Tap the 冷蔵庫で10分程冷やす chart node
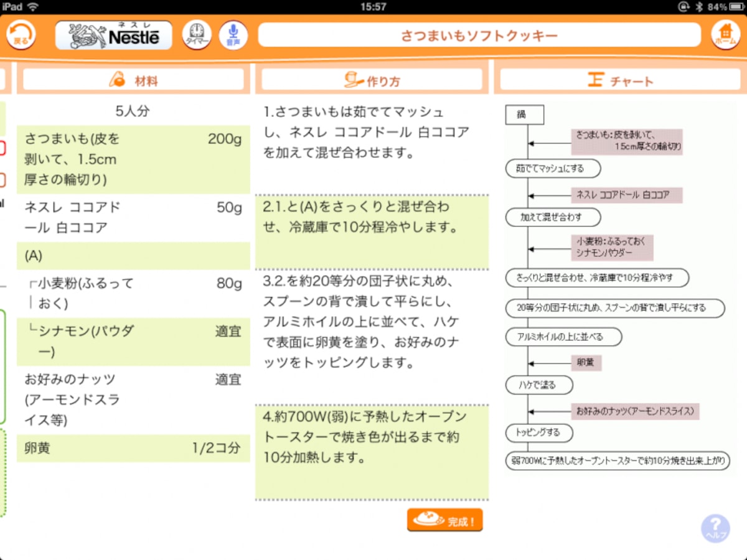The width and height of the screenshot is (747, 560). click(x=598, y=278)
